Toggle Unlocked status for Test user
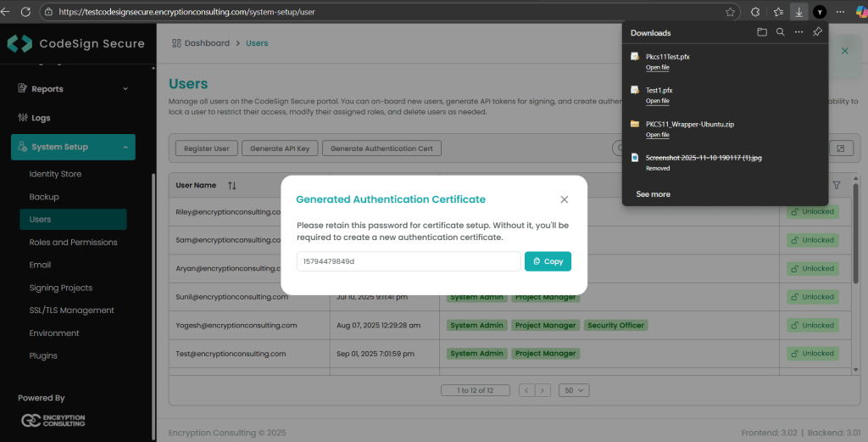 (x=813, y=354)
